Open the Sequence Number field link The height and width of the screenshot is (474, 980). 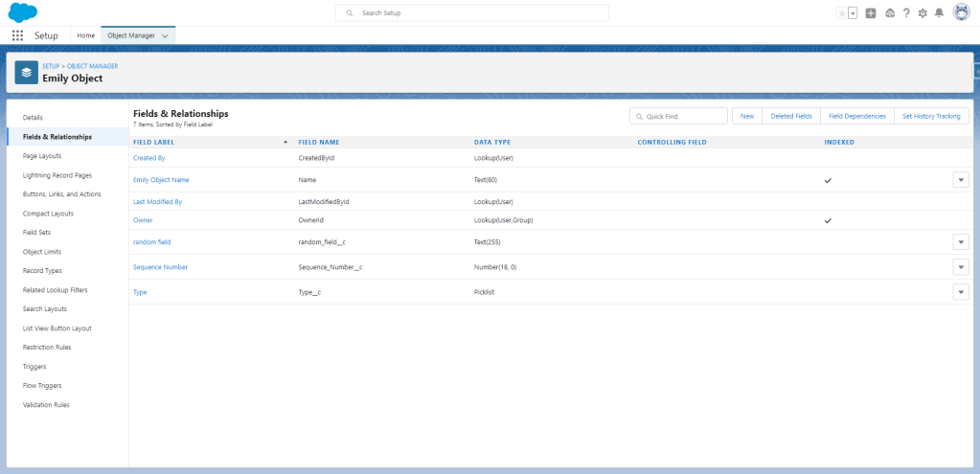(x=160, y=267)
